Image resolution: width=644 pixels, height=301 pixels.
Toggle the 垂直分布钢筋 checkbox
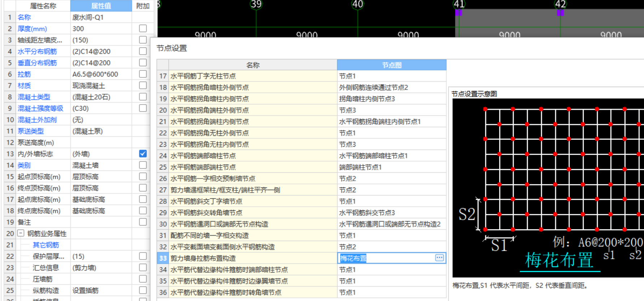(x=143, y=63)
